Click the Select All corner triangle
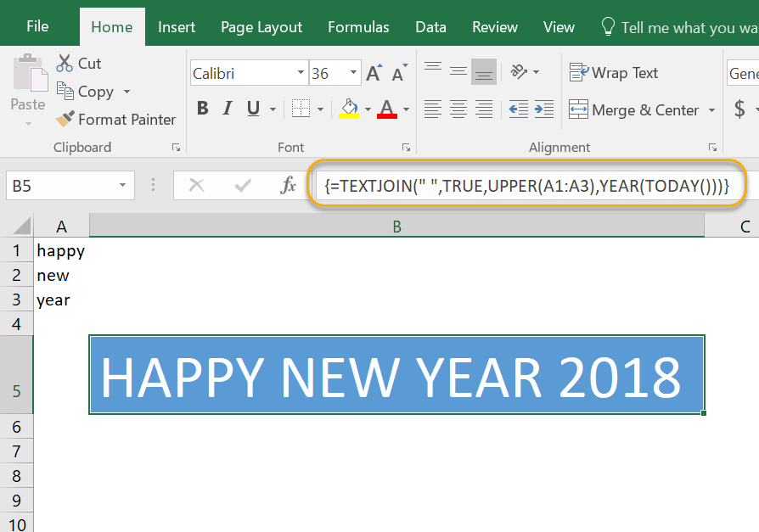The height and width of the screenshot is (532, 759). 21,226
